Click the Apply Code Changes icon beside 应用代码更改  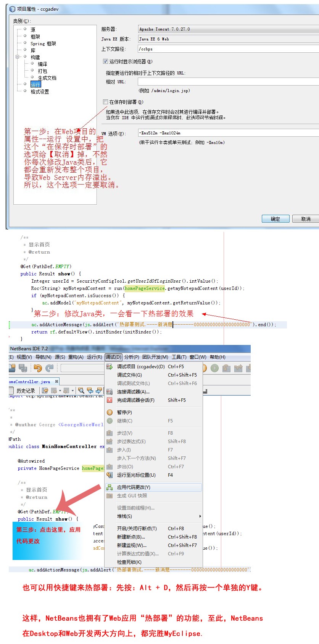pos(110,487)
